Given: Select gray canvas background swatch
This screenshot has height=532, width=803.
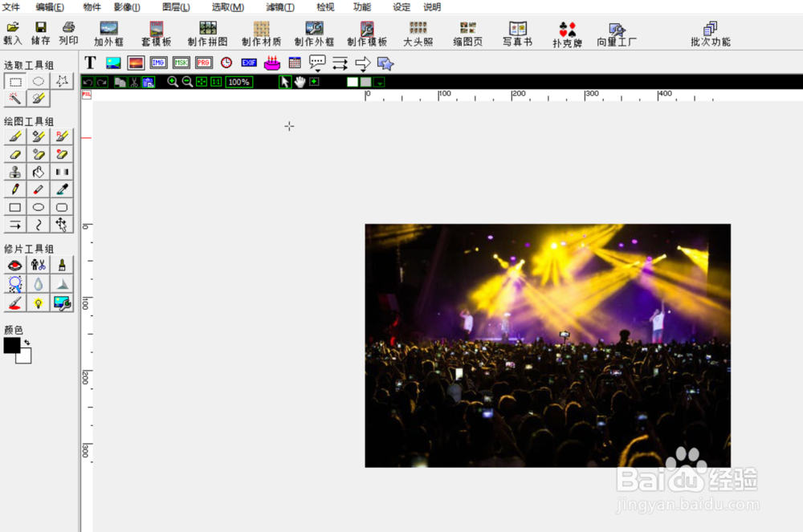Looking at the screenshot, I should [x=365, y=82].
